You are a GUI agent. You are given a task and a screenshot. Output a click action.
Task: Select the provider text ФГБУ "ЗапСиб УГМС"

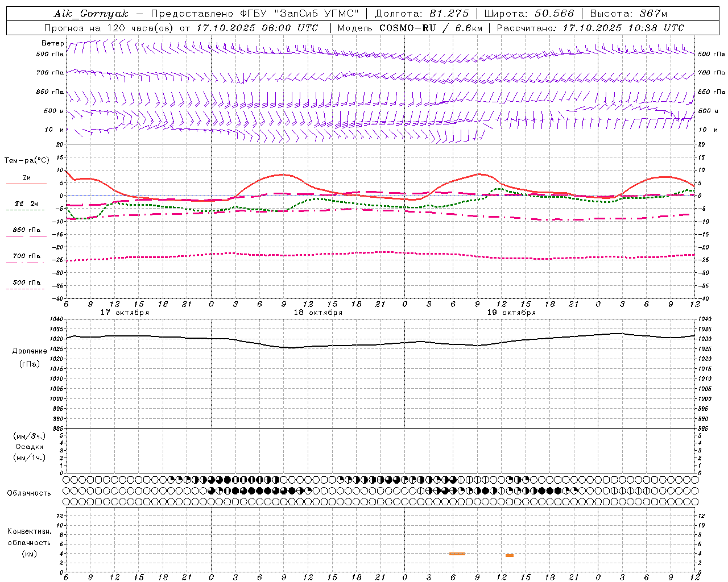299,14
